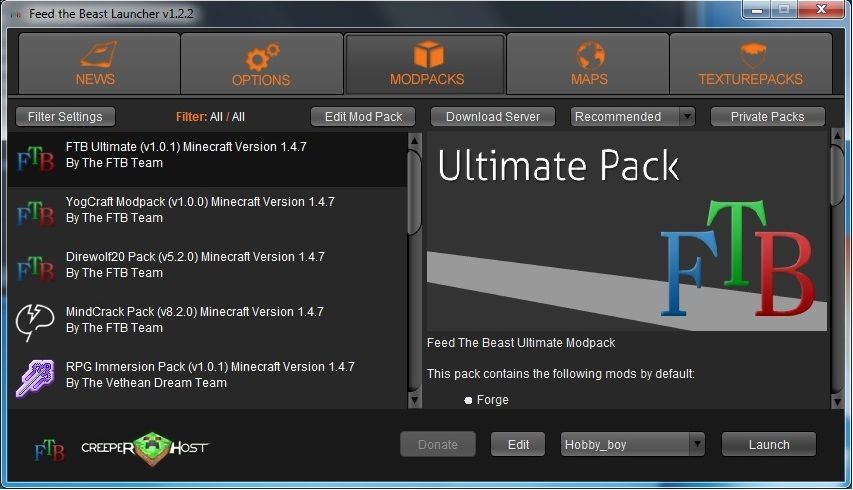Screen dimensions: 853x490
Task: Select the FTB Ultimate (v1.0.1) pack title
Action: [186, 147]
